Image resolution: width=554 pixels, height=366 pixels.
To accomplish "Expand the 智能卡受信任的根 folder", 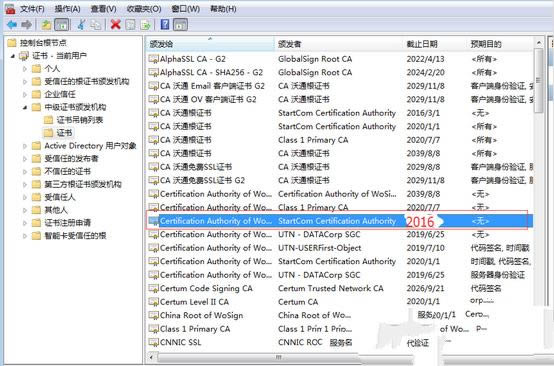I will click(25, 236).
